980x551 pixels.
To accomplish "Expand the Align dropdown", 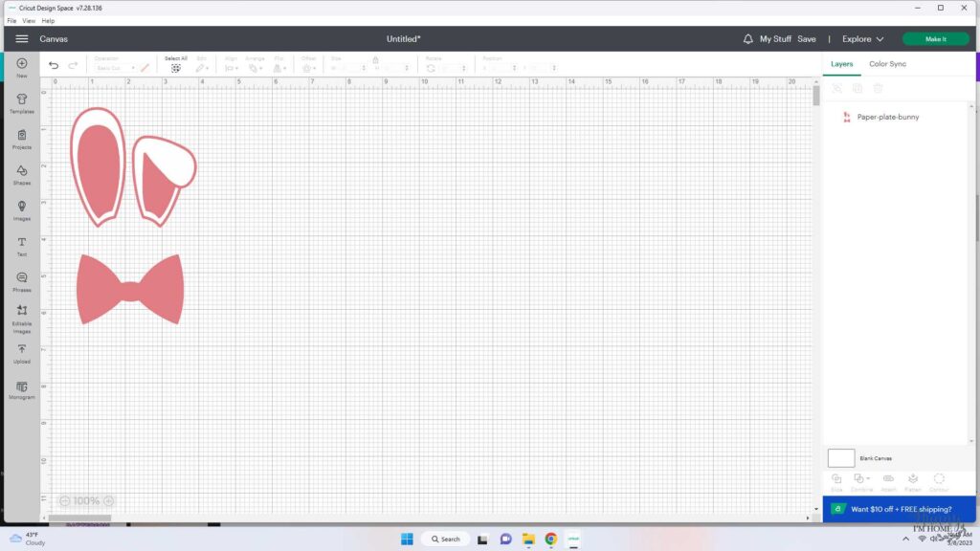I will click(232, 68).
